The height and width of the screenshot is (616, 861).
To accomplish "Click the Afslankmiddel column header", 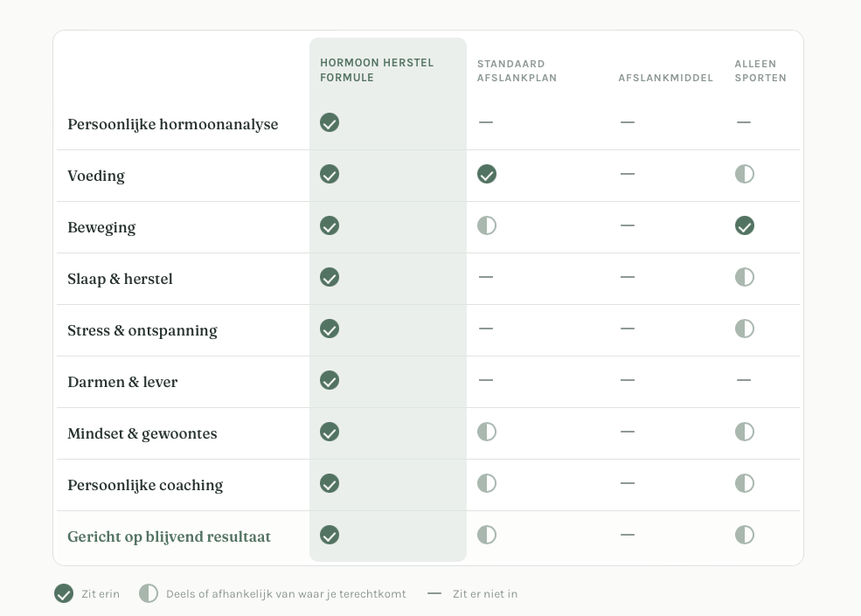I will pos(665,78).
